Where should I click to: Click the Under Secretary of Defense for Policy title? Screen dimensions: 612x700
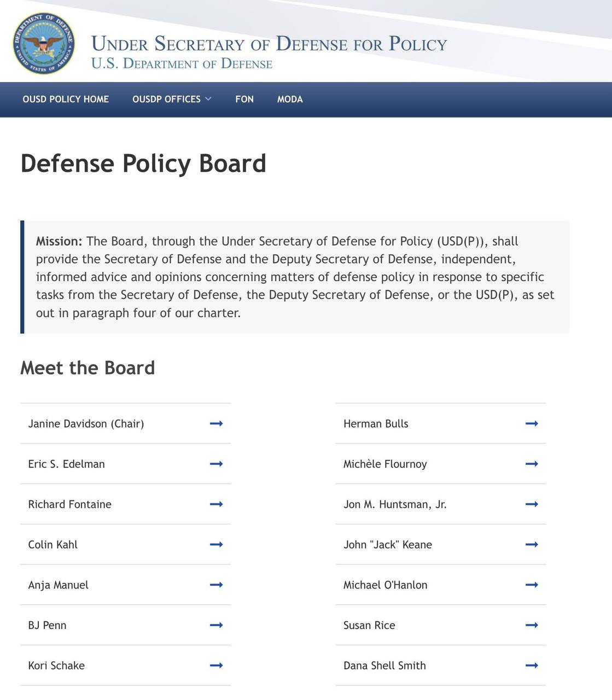tap(269, 43)
